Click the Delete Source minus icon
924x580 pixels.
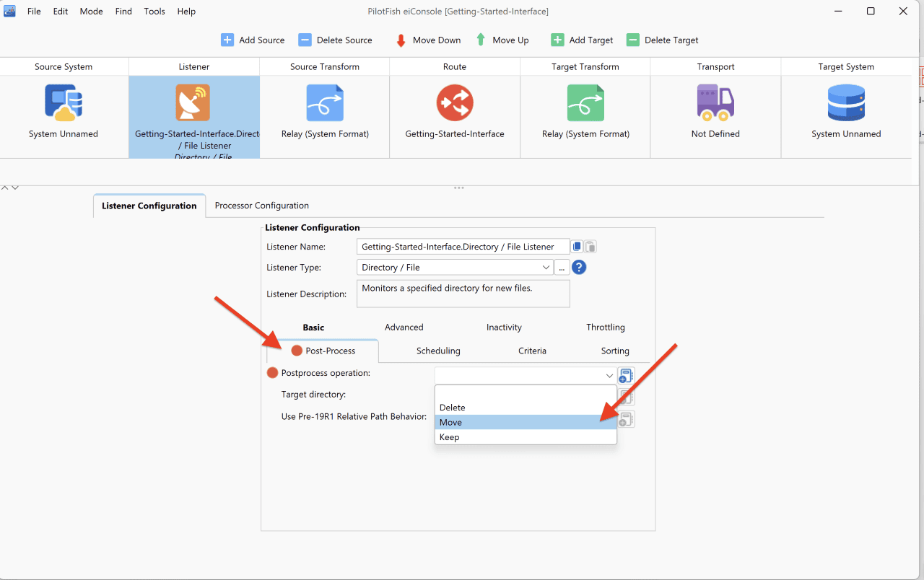(305, 40)
